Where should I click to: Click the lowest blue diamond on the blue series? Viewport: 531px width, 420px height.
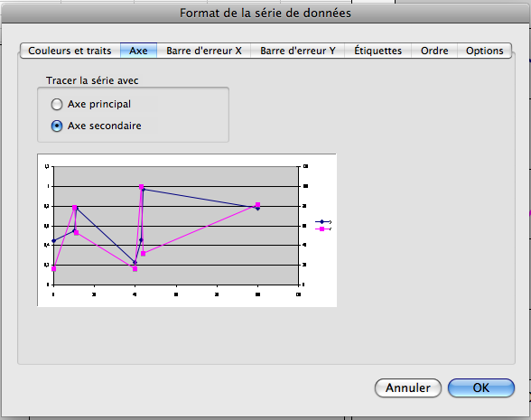(135, 262)
